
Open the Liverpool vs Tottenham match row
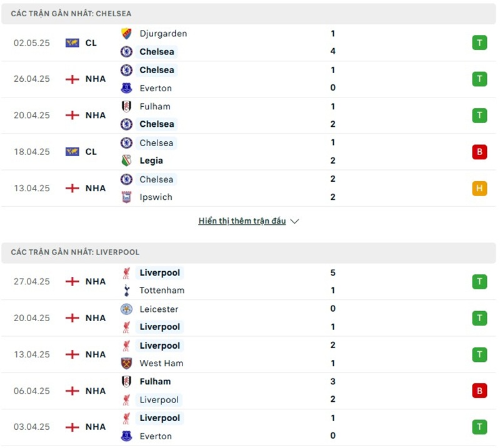click(x=250, y=282)
